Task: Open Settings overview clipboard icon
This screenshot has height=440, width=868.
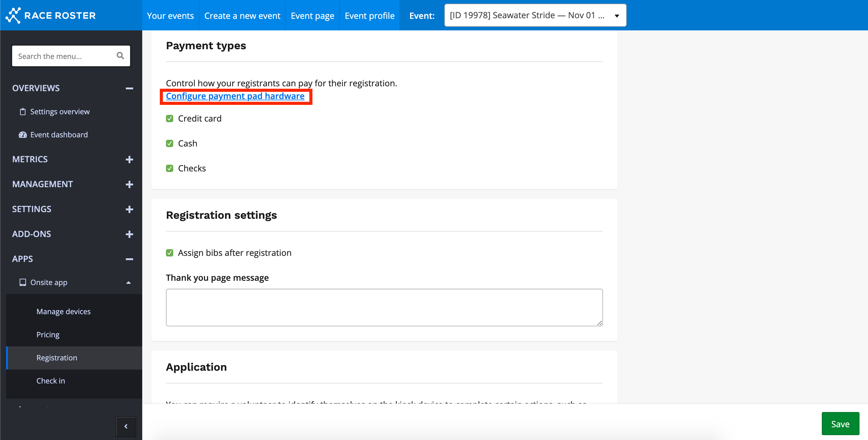Action: (x=22, y=112)
